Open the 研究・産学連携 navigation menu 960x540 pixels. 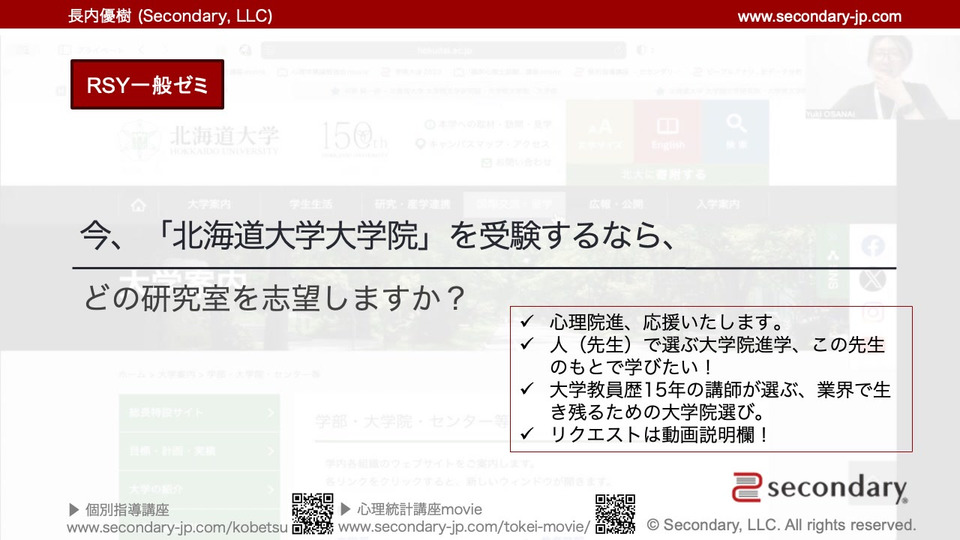point(413,204)
